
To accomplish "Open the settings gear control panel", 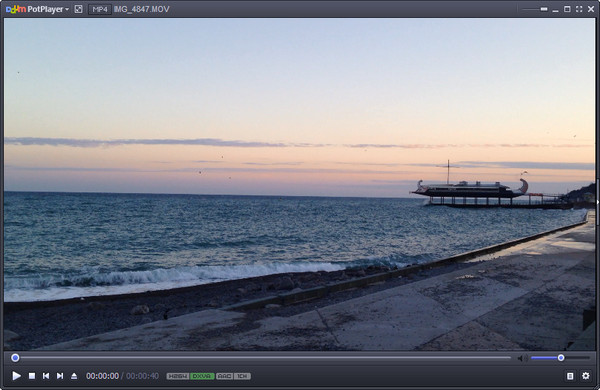I will pos(586,376).
